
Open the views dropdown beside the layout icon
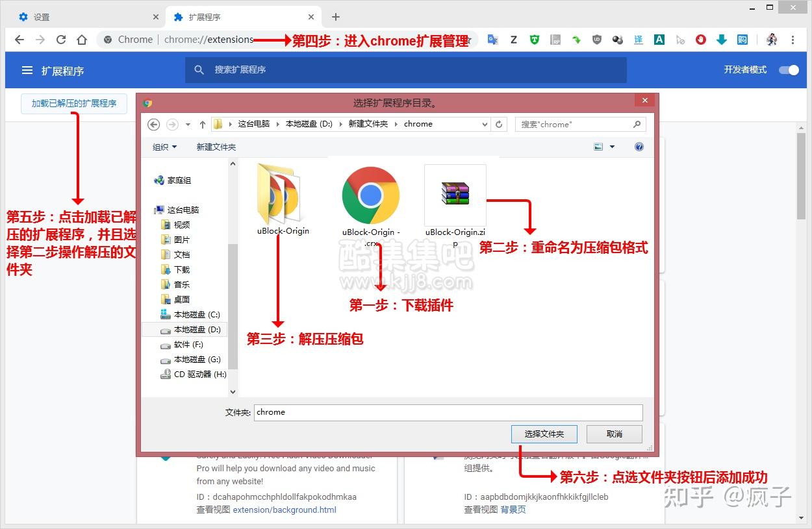(611, 147)
